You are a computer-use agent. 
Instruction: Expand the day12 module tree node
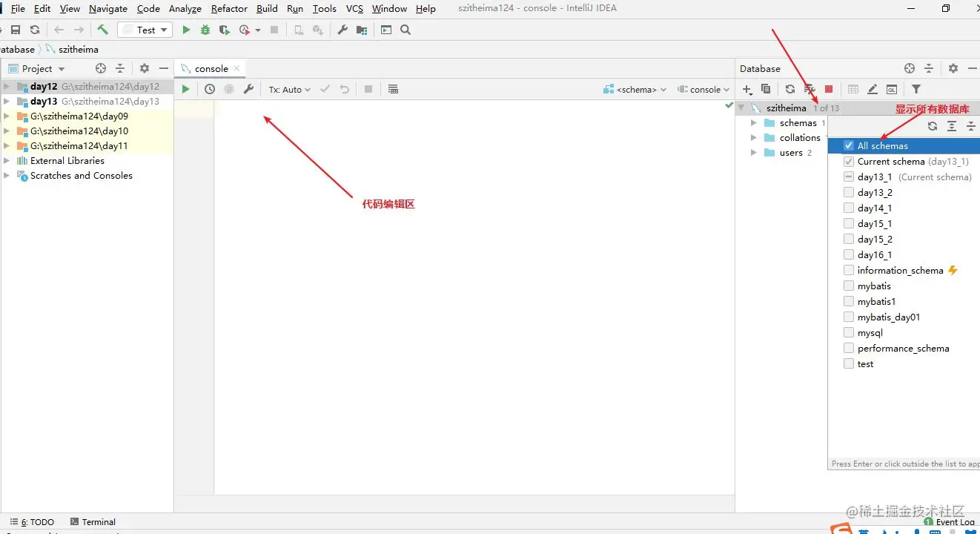(x=7, y=87)
